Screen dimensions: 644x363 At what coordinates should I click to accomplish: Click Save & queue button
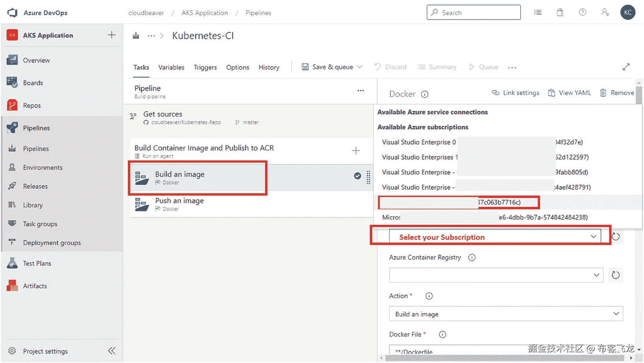(x=328, y=67)
